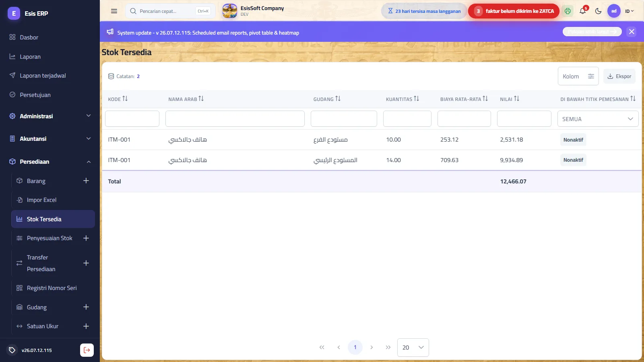
Task: Open the Kolom column settings button
Action: point(578,76)
